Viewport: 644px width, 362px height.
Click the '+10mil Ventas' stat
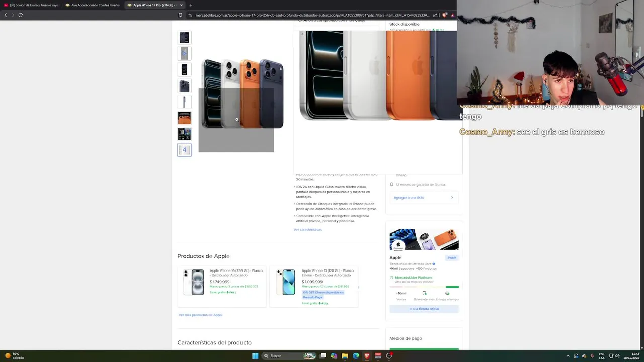click(401, 296)
